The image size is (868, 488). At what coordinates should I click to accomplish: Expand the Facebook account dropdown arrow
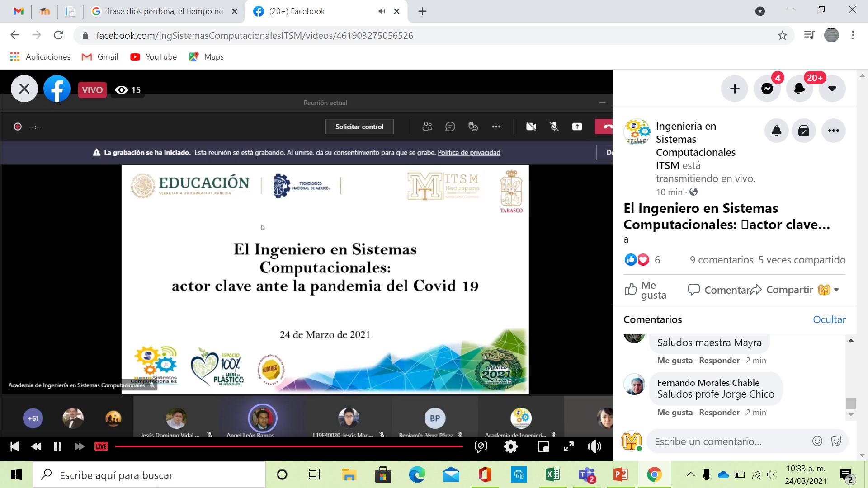click(x=832, y=89)
